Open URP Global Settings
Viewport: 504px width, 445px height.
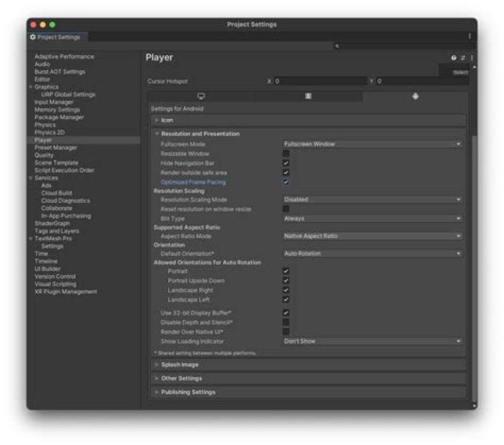(x=68, y=94)
